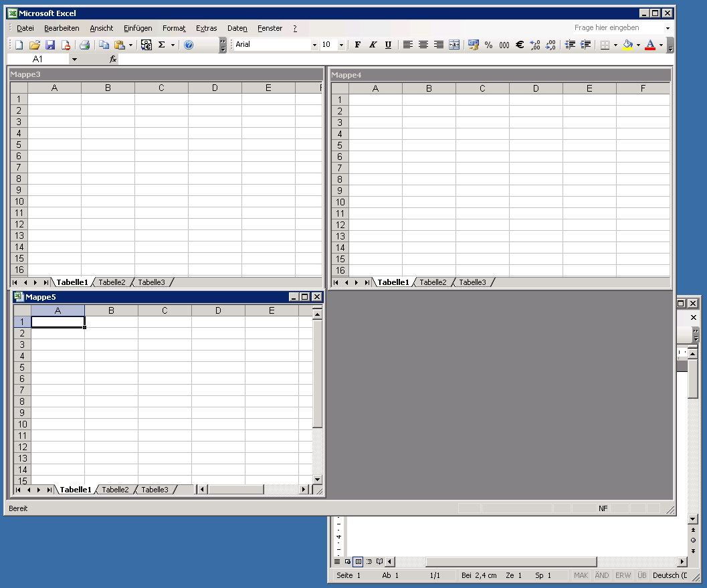Viewport: 707px width, 588px height.
Task: Expand the font color palette arrow
Action: tap(661, 45)
